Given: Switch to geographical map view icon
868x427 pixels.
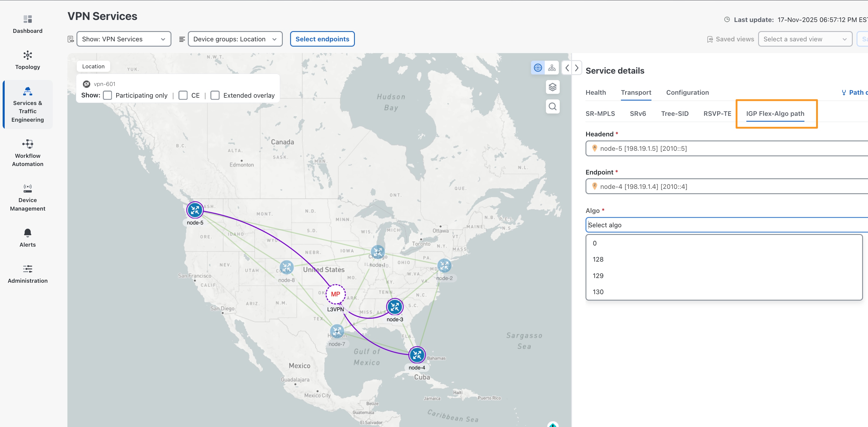Looking at the screenshot, I should coord(538,68).
